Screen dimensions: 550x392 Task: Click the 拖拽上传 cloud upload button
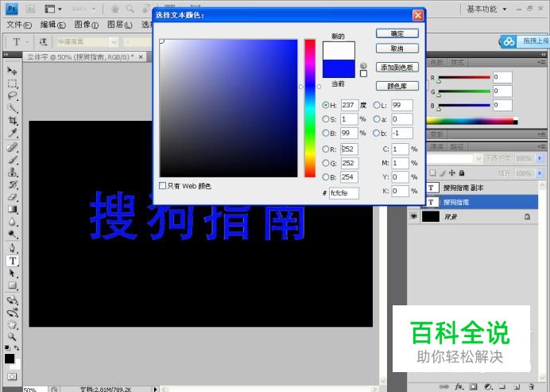pos(524,41)
